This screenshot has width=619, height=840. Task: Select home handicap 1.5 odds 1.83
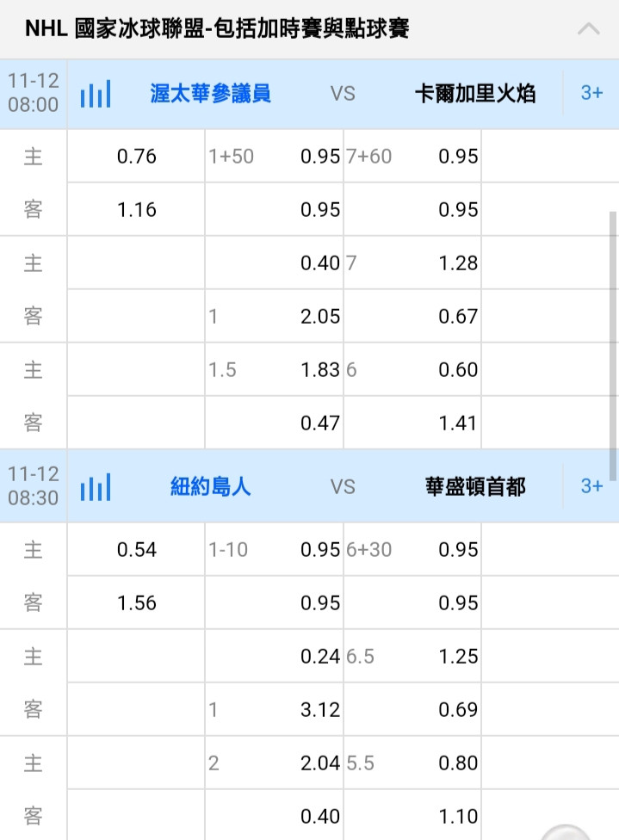click(275, 369)
